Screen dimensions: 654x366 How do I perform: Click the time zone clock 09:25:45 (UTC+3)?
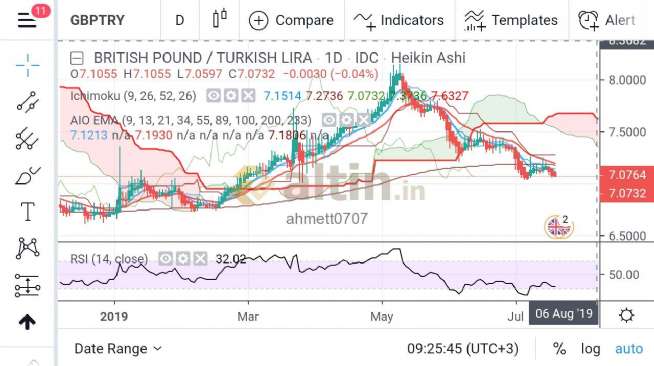pos(463,348)
